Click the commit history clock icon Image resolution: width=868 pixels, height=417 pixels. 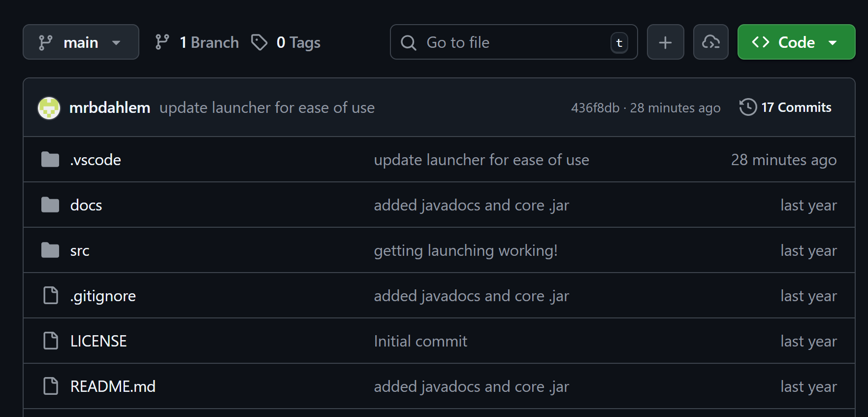(x=748, y=107)
